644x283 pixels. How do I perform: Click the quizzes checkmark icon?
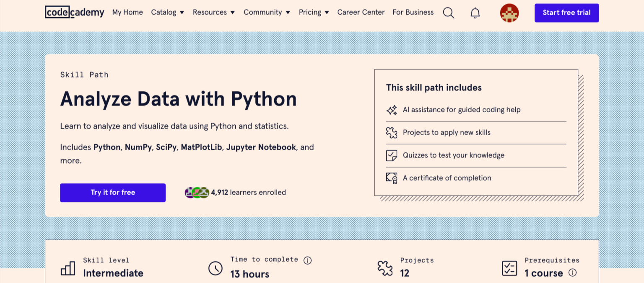click(391, 155)
